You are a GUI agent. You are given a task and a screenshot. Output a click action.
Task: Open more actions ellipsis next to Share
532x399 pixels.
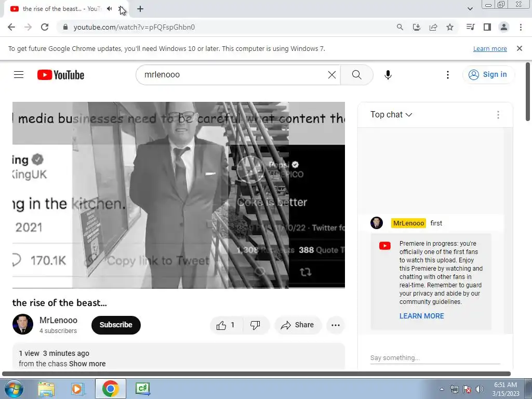pos(336,325)
